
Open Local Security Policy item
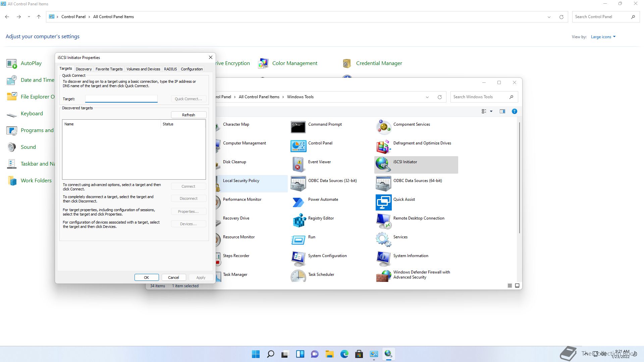[252, 183]
